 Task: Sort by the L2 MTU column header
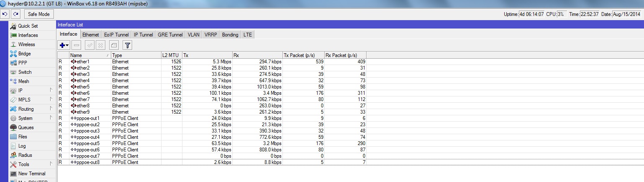click(172, 55)
